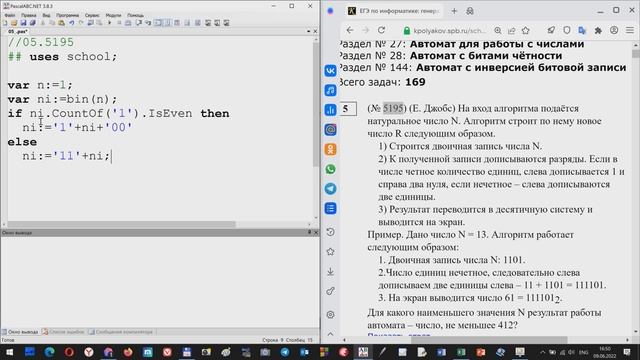This screenshot has width=640, height=360.
Task: Switch to the Окно вывода bottom tab
Action: click(20, 332)
